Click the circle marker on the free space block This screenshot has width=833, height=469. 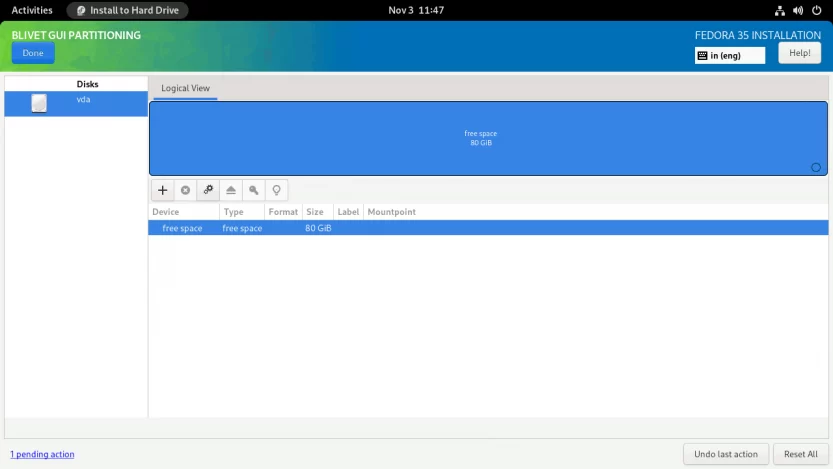click(x=815, y=167)
